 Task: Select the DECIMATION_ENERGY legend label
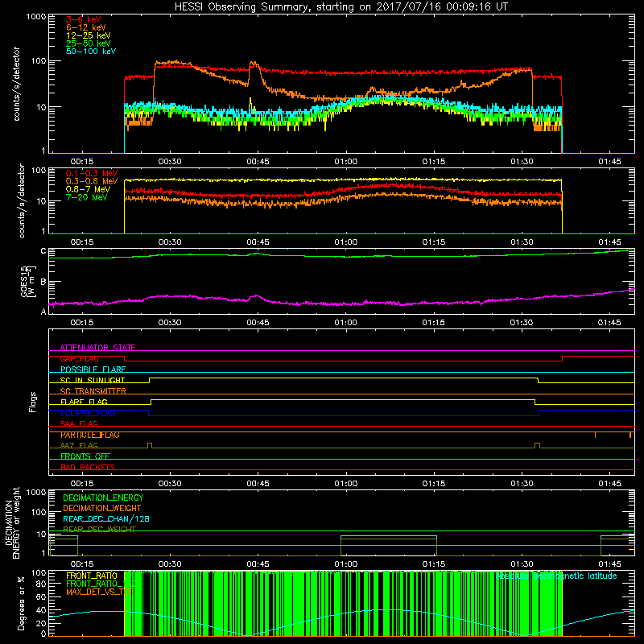pyautogui.click(x=103, y=497)
